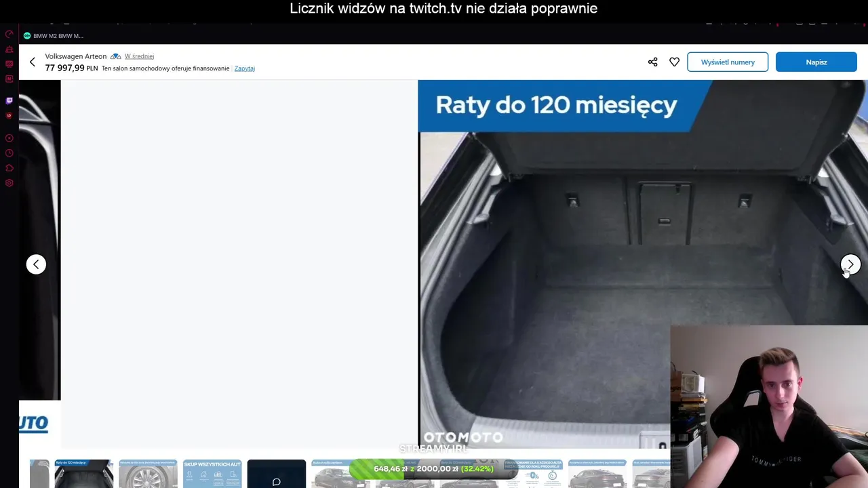868x488 pixels.
Task: Open extensions cube icon in sidebar
Action: (9, 168)
